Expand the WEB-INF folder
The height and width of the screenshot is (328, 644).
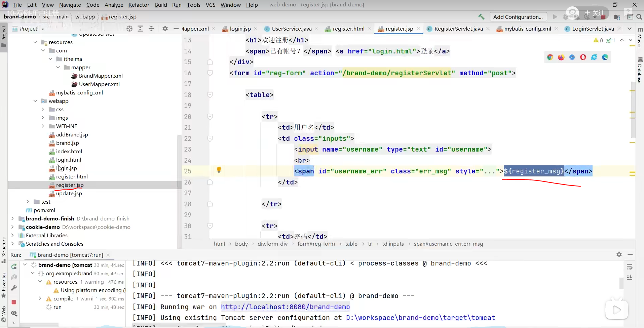coord(43,126)
